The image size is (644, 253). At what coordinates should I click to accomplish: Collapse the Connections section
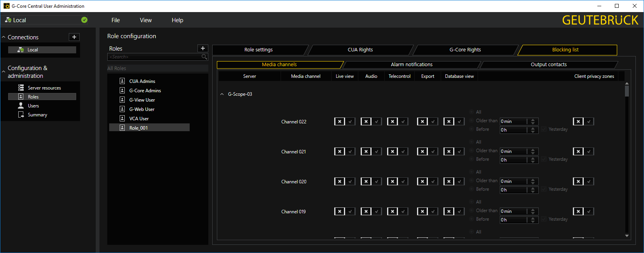[3, 37]
